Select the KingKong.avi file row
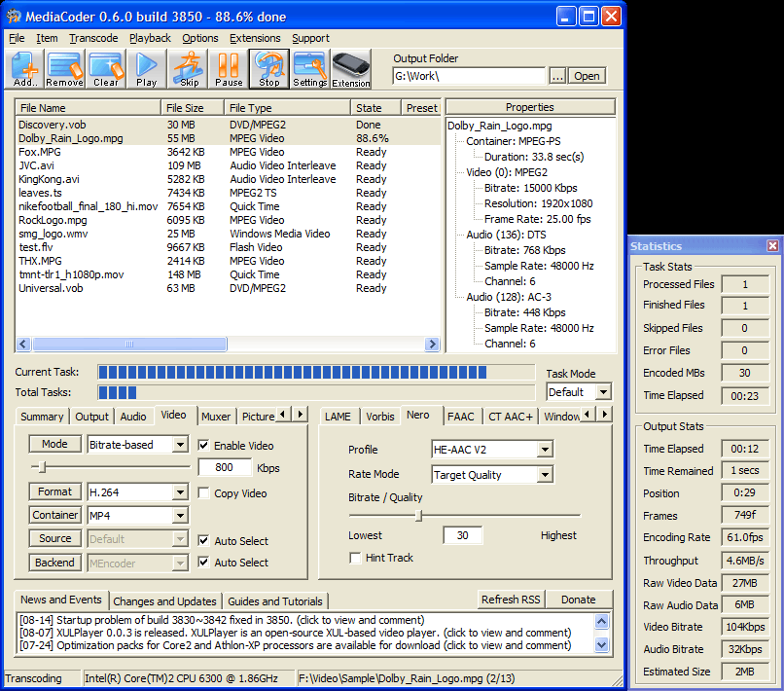Image resolution: width=784 pixels, height=691 pixels. [228, 179]
